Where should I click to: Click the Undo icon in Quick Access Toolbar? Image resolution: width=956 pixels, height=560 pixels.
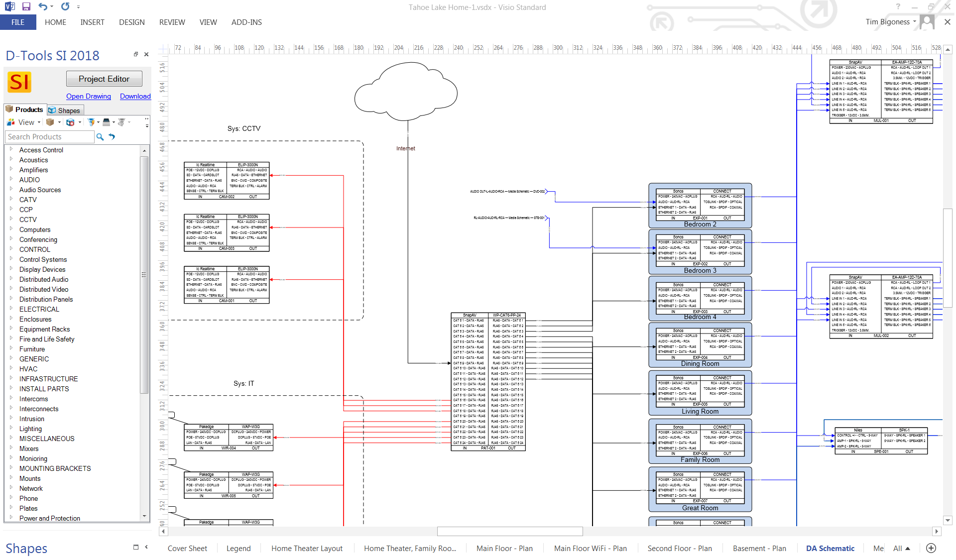point(43,6)
